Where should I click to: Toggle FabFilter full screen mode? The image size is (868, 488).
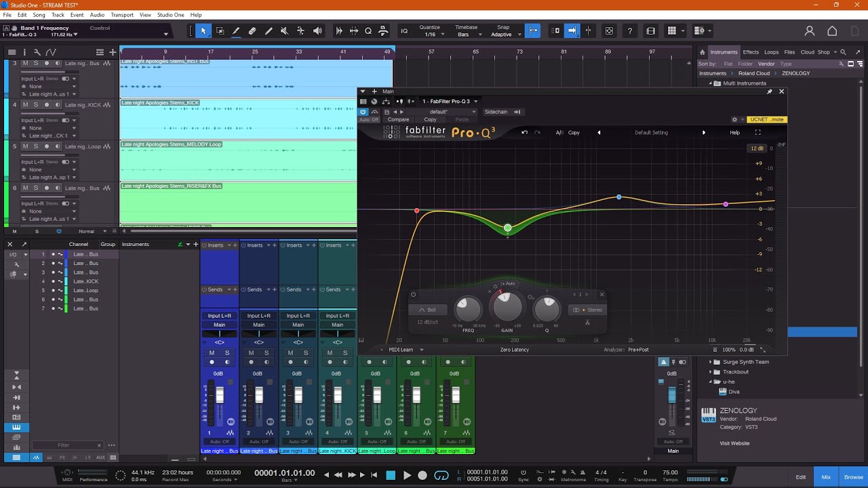[758, 132]
